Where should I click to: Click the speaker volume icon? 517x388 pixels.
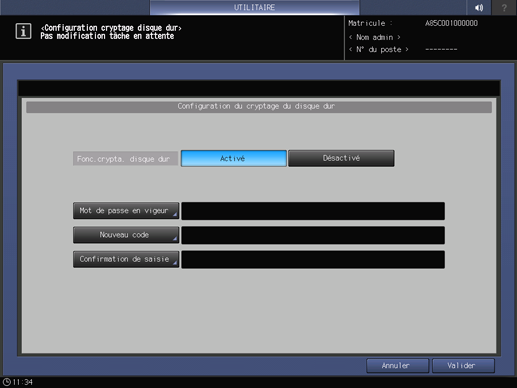[479, 7]
